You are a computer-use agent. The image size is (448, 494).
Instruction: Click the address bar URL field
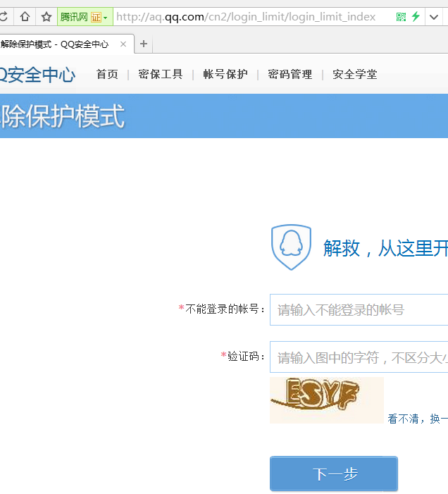254,17
